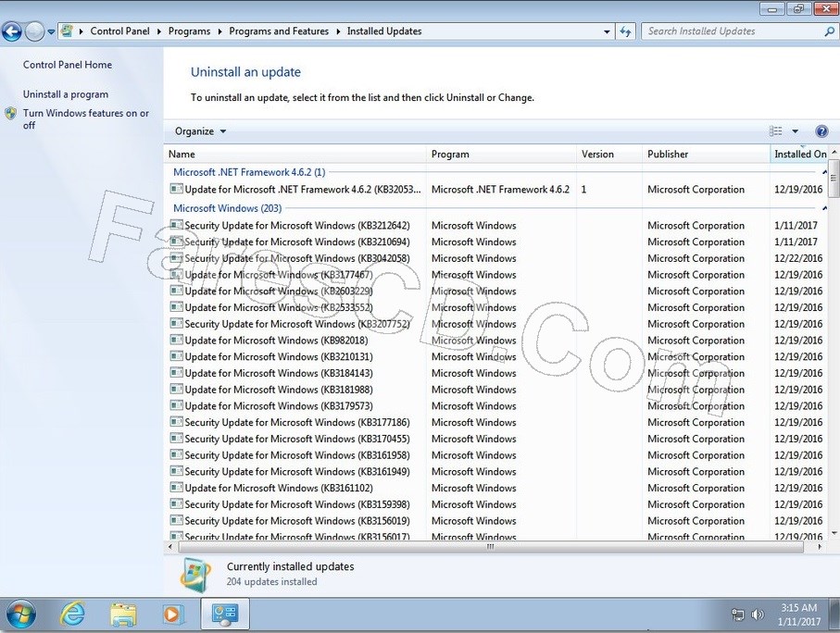Click the Forward navigation arrow
Viewport: 840px width, 633px height.
(x=35, y=31)
